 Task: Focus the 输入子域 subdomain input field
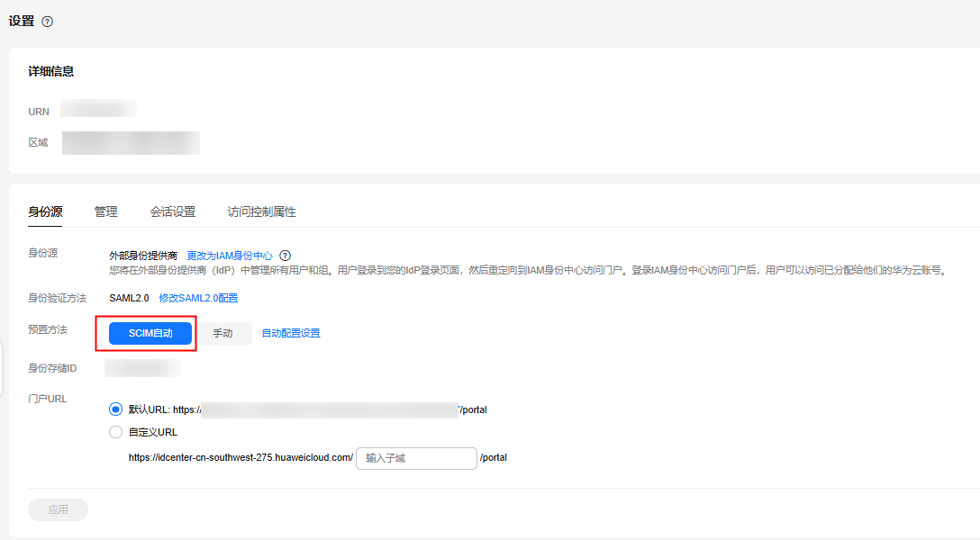416,458
